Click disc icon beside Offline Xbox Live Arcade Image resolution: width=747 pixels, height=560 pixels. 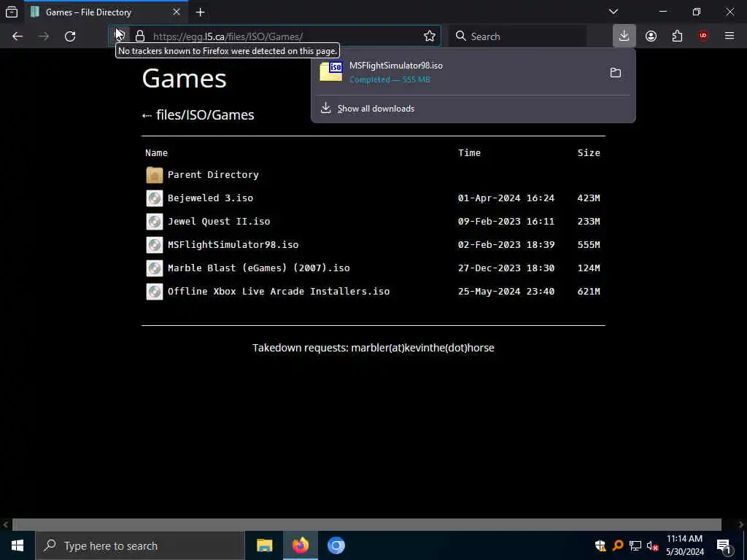coord(155,292)
